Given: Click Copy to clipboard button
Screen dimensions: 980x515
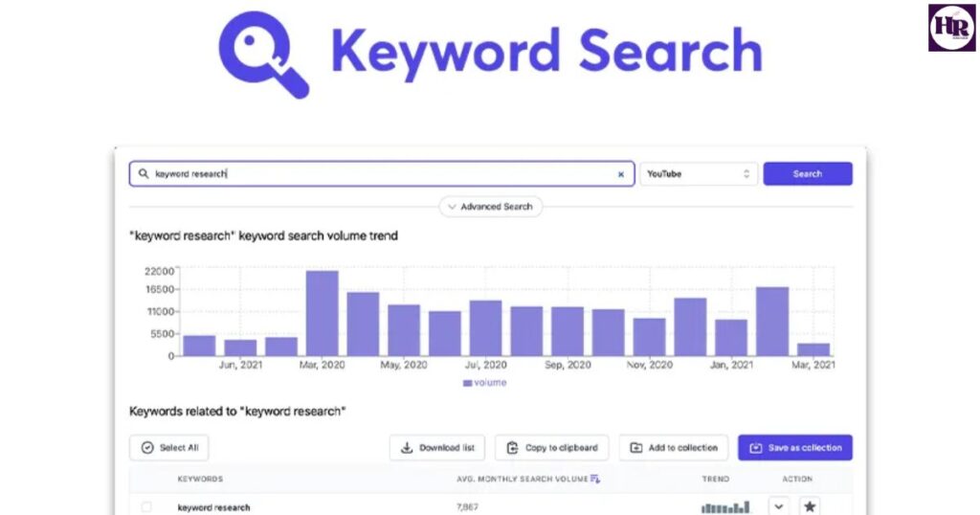Looking at the screenshot, I should [x=552, y=447].
